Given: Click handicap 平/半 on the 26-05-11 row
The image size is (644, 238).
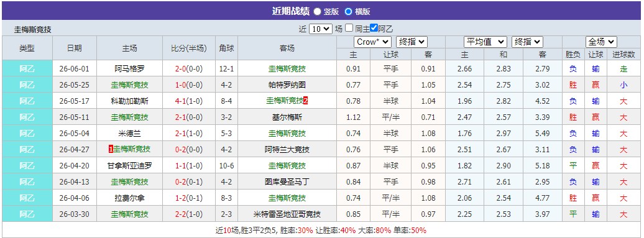Looking at the screenshot, I should pos(390,117).
